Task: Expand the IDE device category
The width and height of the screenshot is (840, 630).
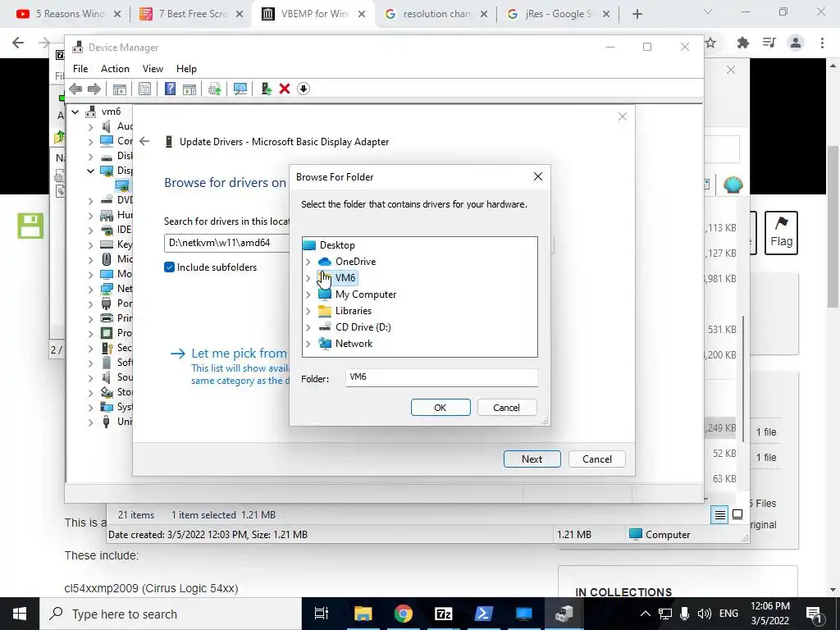Action: (90, 230)
